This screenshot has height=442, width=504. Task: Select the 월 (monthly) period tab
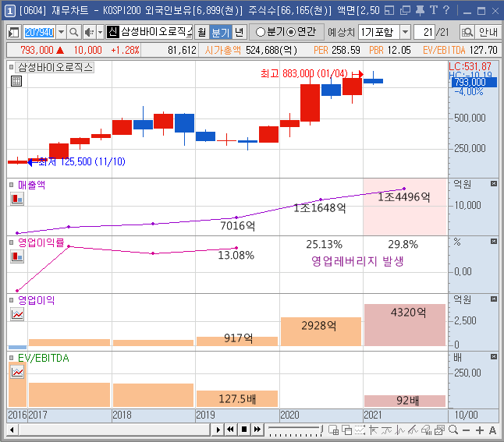click(x=201, y=32)
